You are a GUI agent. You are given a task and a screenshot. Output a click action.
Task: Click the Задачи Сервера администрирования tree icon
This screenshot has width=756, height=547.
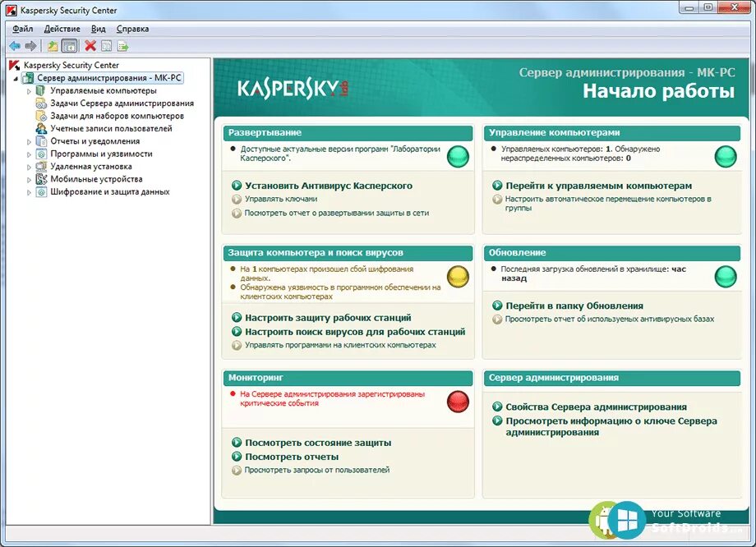point(41,103)
